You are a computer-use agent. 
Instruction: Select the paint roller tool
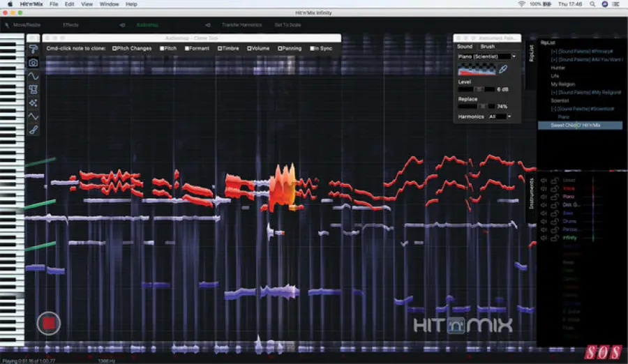pyautogui.click(x=33, y=48)
